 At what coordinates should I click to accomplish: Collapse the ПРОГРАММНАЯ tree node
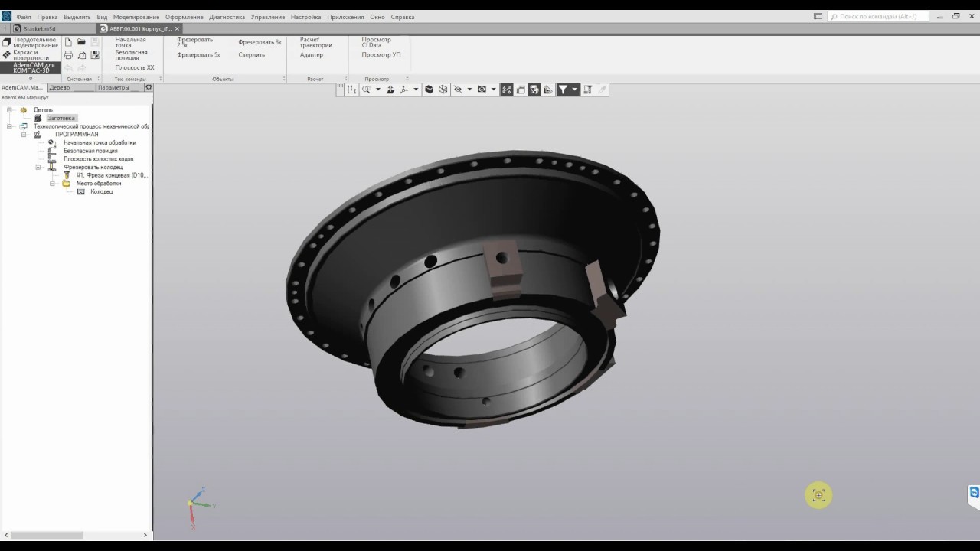tap(24, 135)
